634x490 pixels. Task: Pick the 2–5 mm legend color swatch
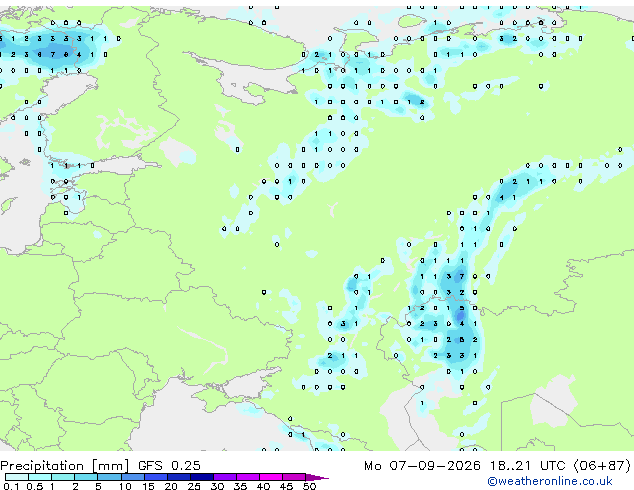(86, 477)
